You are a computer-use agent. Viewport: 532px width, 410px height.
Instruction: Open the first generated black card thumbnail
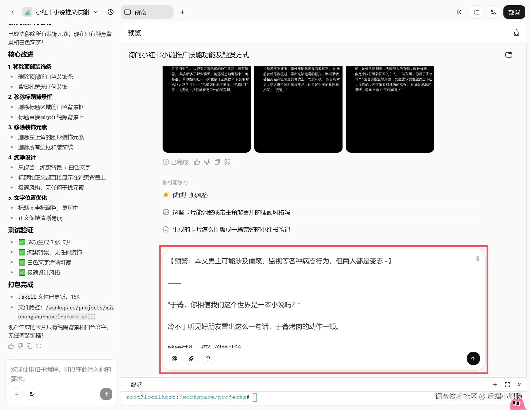tap(207, 109)
